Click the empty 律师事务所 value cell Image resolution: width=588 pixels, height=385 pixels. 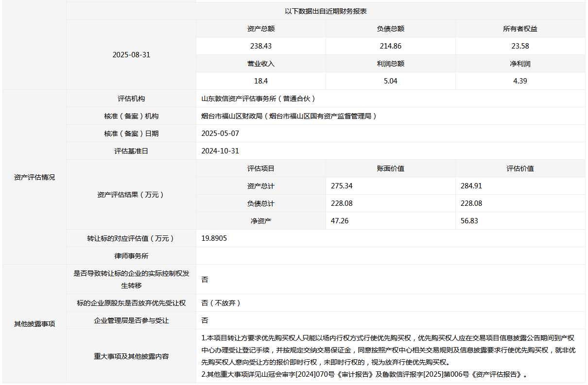(390, 256)
